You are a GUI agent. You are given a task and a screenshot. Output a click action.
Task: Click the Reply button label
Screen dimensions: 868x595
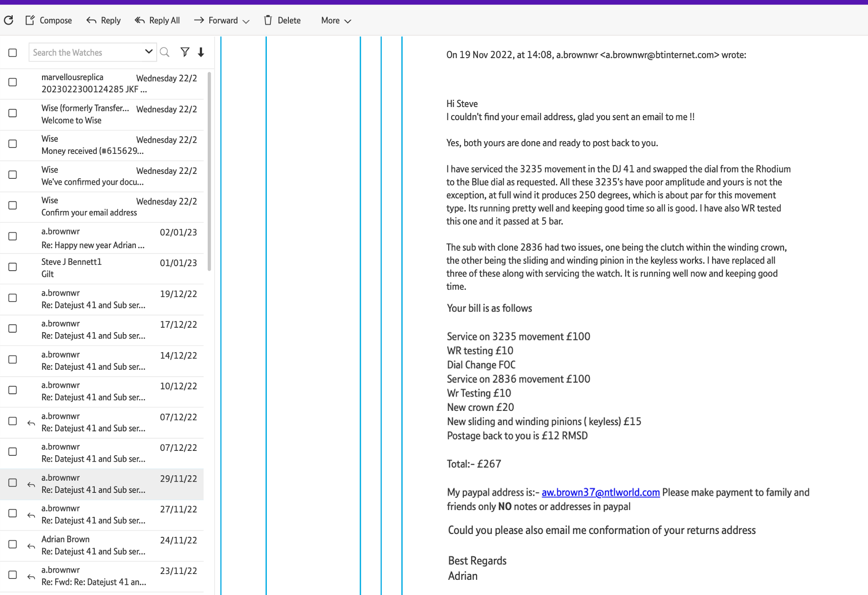pyautogui.click(x=110, y=21)
